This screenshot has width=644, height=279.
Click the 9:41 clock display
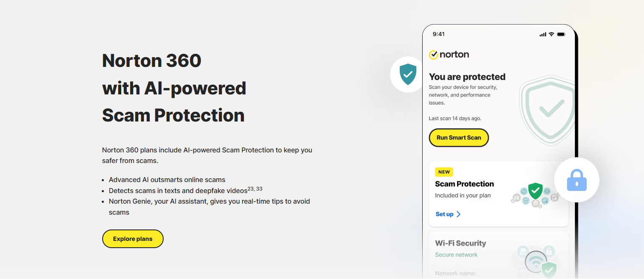coord(439,34)
